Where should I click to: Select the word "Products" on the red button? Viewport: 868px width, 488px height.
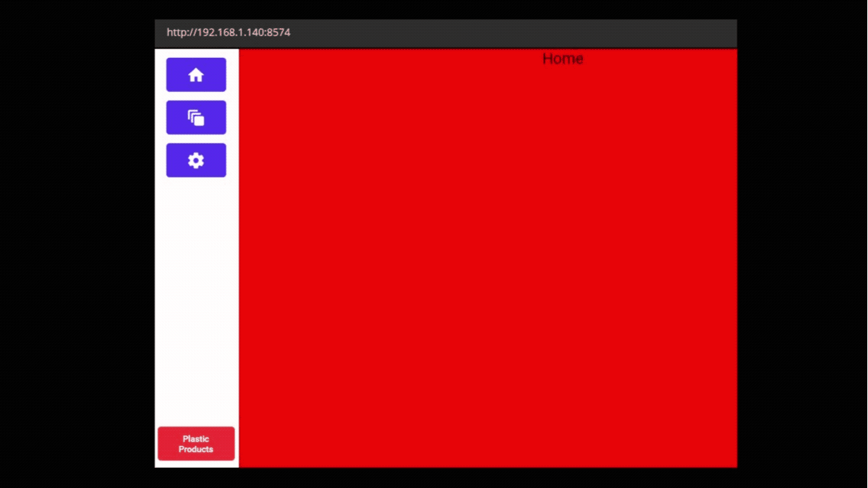pyautogui.click(x=196, y=450)
